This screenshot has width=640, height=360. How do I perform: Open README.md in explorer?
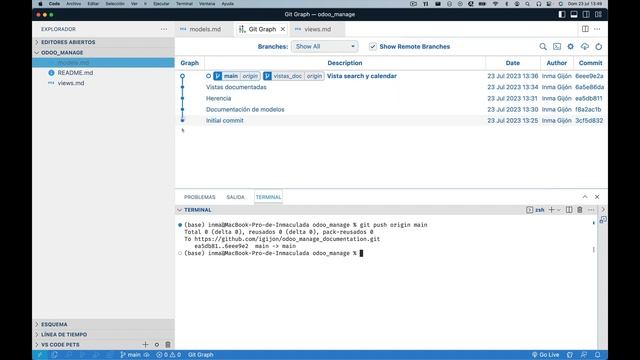point(75,73)
